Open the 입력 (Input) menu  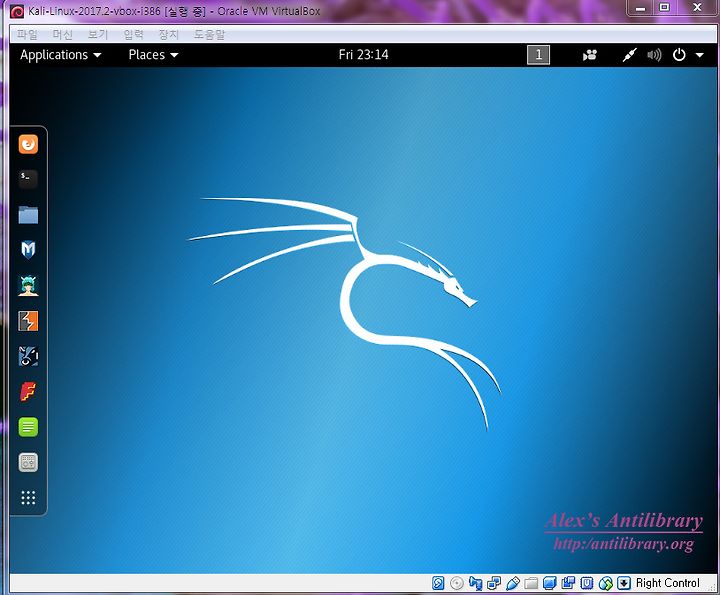pos(133,34)
